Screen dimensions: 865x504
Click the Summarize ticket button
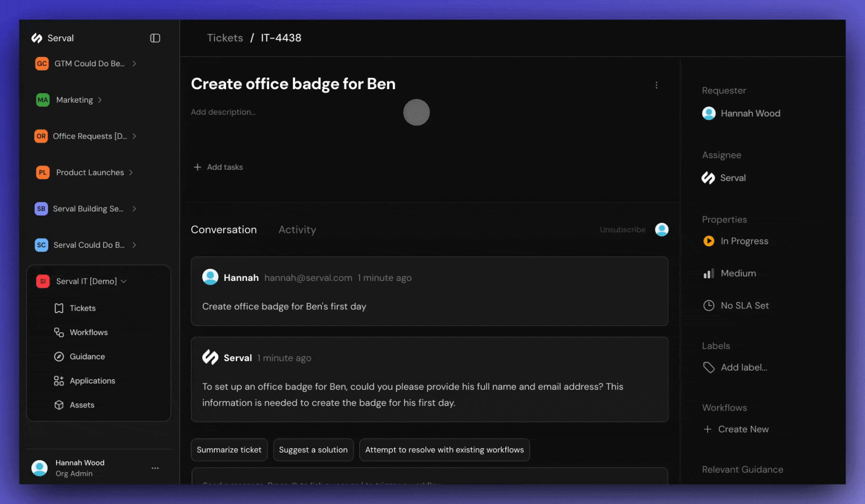click(x=229, y=449)
